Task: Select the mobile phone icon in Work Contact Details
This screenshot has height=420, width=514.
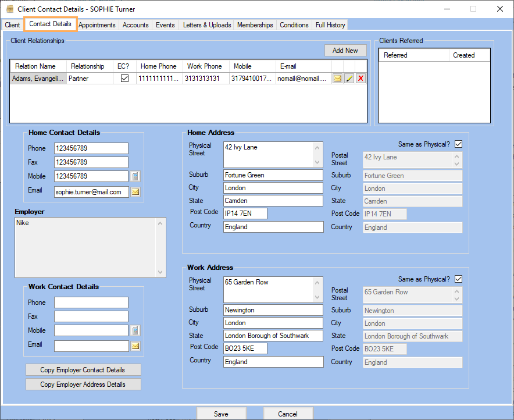Action: click(135, 330)
